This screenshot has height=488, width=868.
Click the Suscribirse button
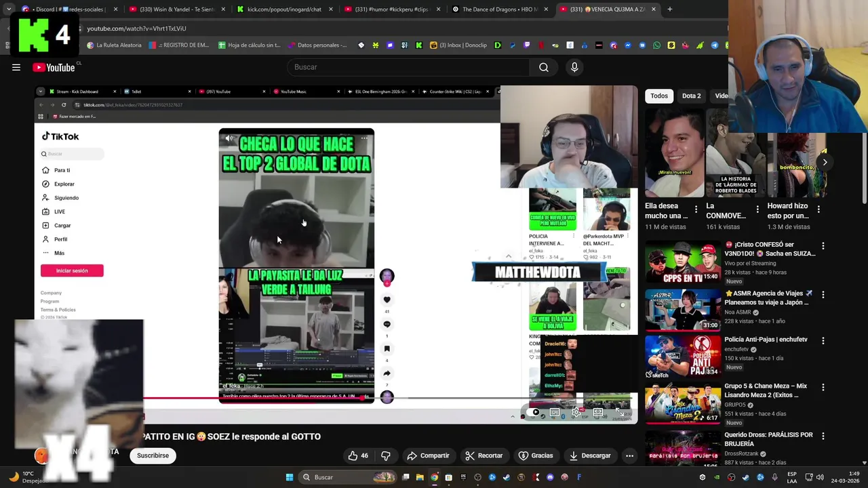(153, 455)
